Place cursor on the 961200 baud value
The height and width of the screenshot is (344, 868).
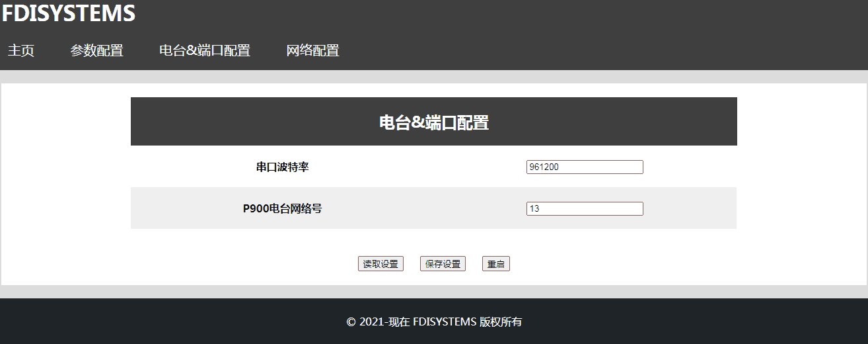pyautogui.click(x=544, y=167)
